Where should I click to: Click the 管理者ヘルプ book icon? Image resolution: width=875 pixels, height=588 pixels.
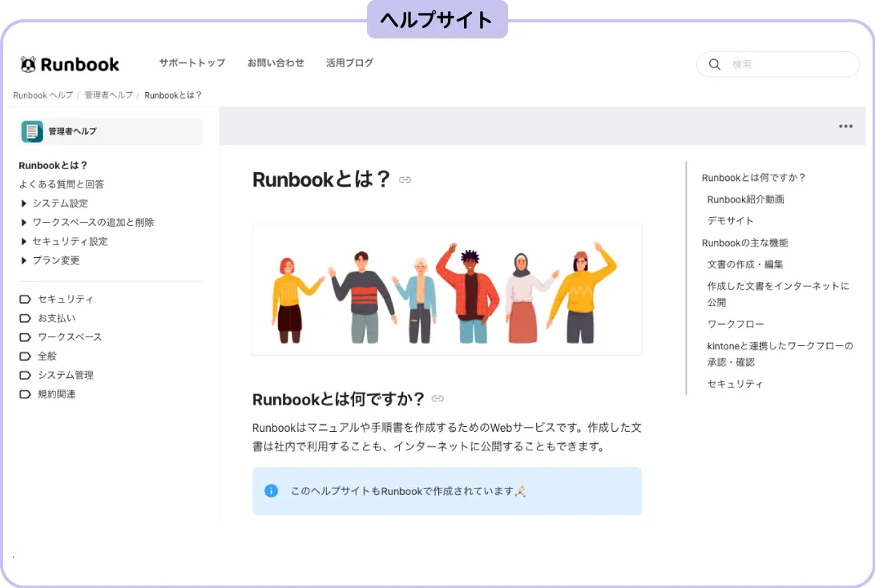(x=33, y=131)
